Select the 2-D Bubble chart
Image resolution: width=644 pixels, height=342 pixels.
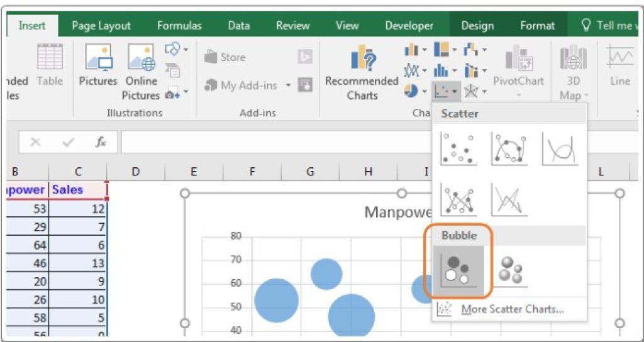click(x=458, y=271)
